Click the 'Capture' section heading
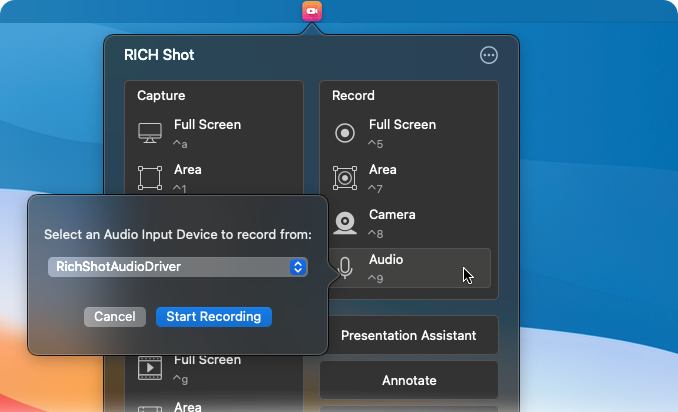The image size is (678, 412). point(161,96)
